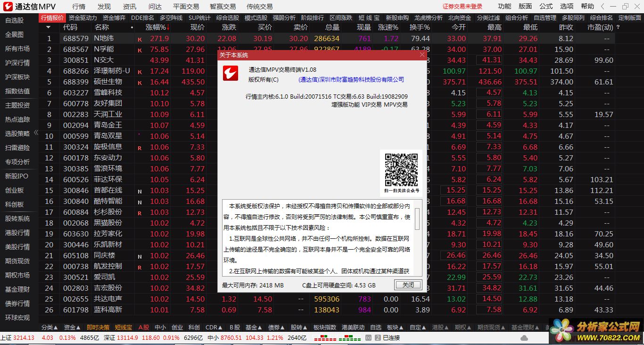Expand the 自定▲ bottom menu
The image size is (644, 345).
tap(418, 327)
